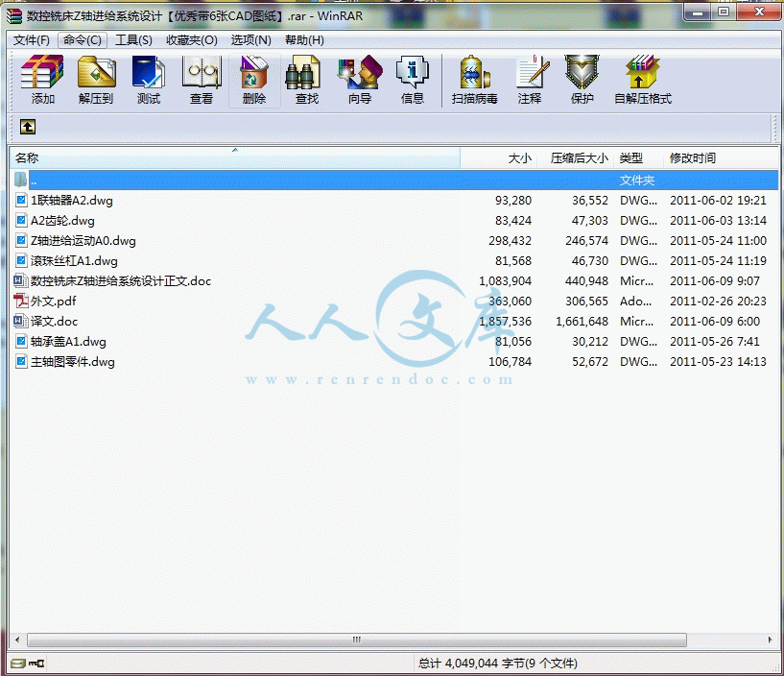Screen dimensions: 784x676
Task: Click the Protect (保护) archive icon
Action: [582, 80]
